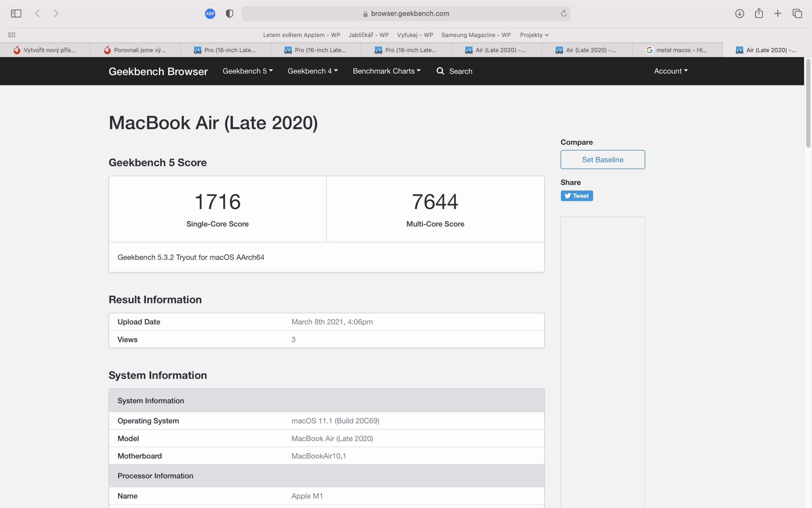Open Samsung Magazine - WP bookmark
The image size is (812, 508).
(476, 35)
